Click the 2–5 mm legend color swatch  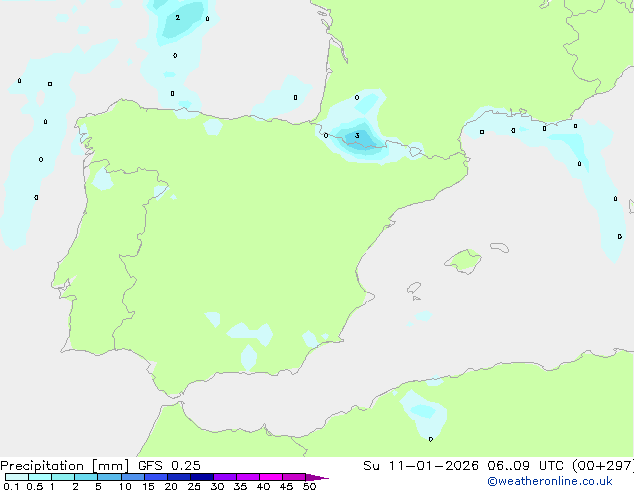coord(86,477)
